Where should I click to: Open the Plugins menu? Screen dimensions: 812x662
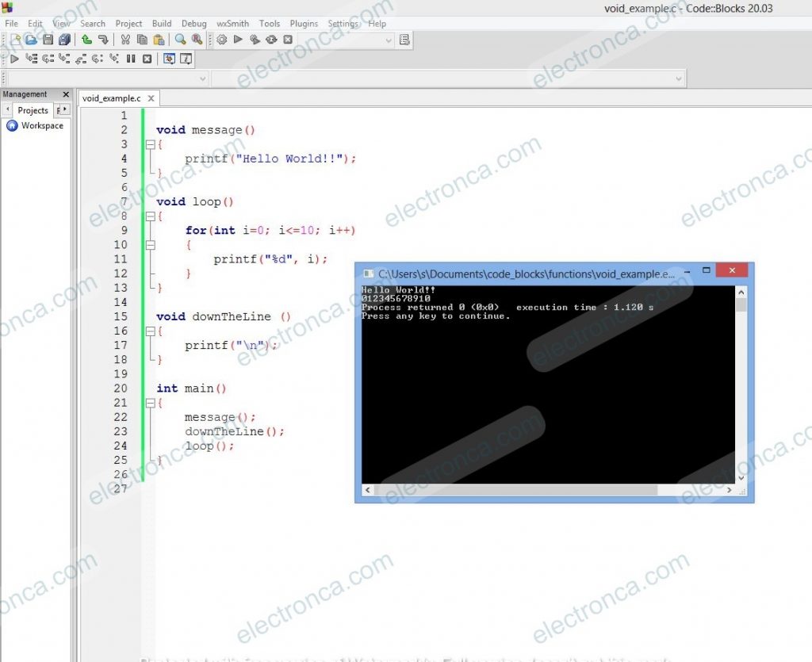304,24
